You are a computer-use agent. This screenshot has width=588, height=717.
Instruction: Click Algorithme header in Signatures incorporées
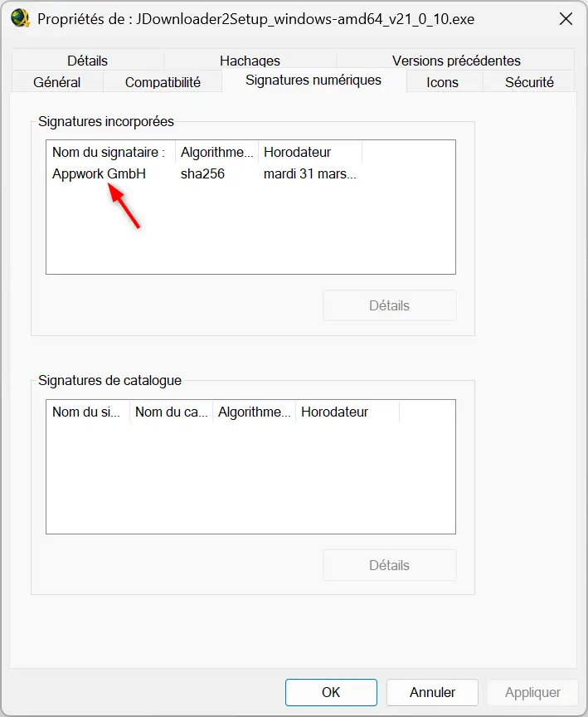(x=217, y=152)
